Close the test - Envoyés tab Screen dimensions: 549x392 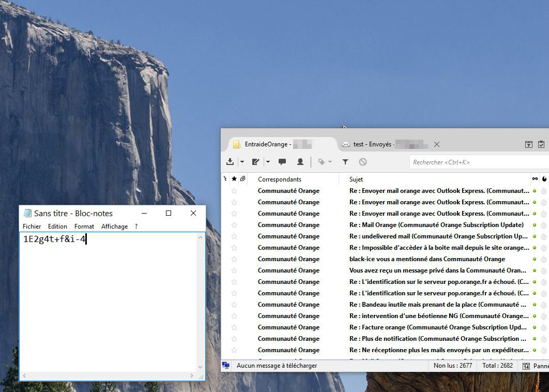point(437,144)
